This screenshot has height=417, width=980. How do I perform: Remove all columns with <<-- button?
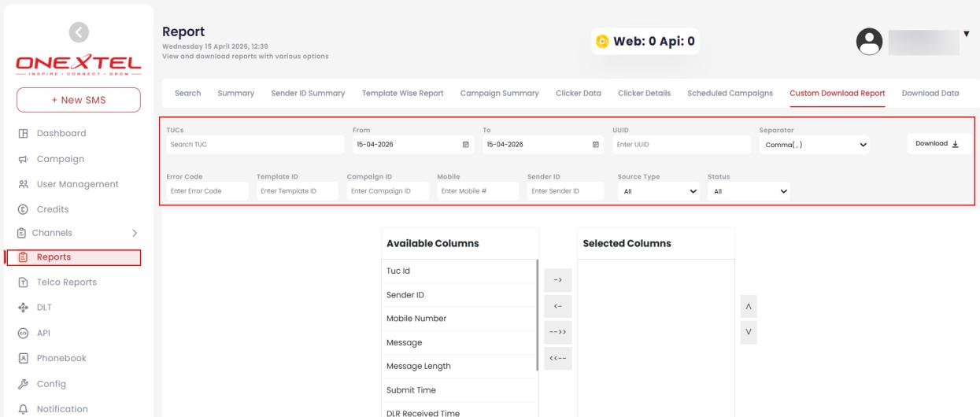(x=558, y=358)
